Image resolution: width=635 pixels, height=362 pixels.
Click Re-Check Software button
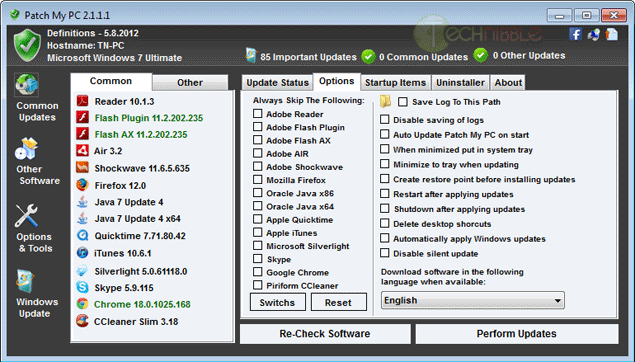click(325, 334)
